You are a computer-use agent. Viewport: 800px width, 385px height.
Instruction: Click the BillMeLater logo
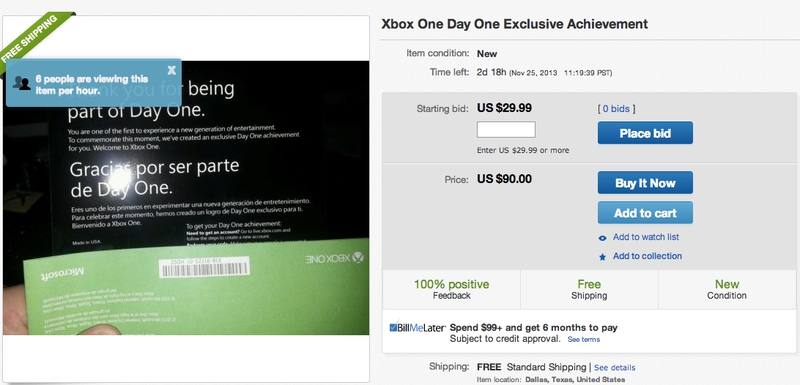[x=417, y=327]
